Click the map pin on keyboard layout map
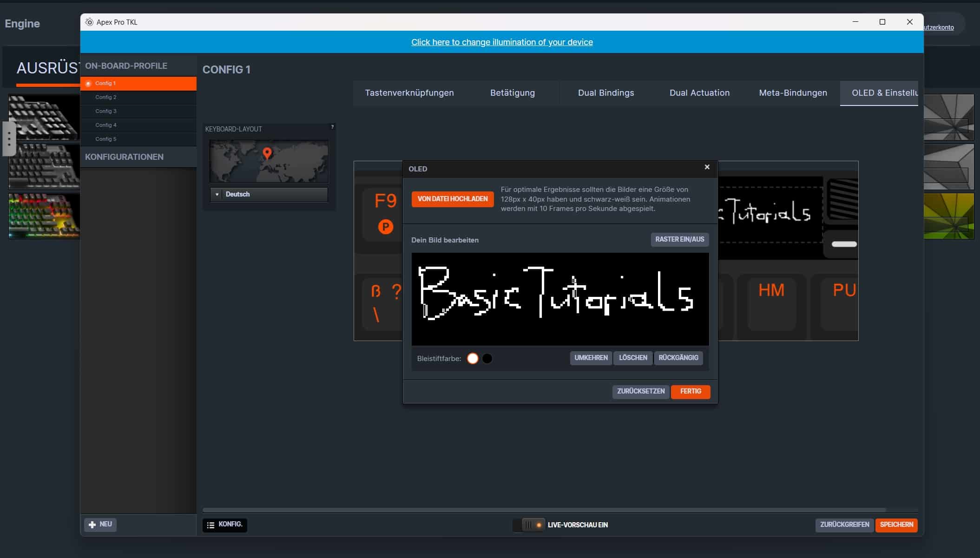980x558 pixels. point(267,152)
